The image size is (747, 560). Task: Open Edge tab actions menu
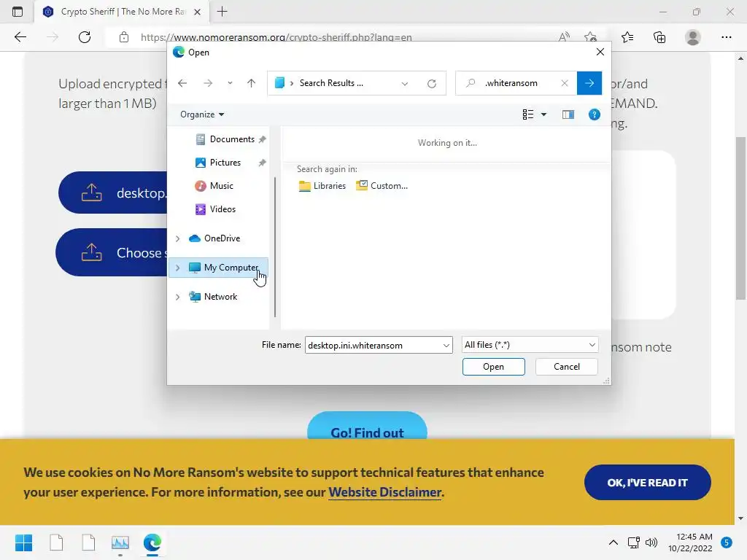pos(18,12)
